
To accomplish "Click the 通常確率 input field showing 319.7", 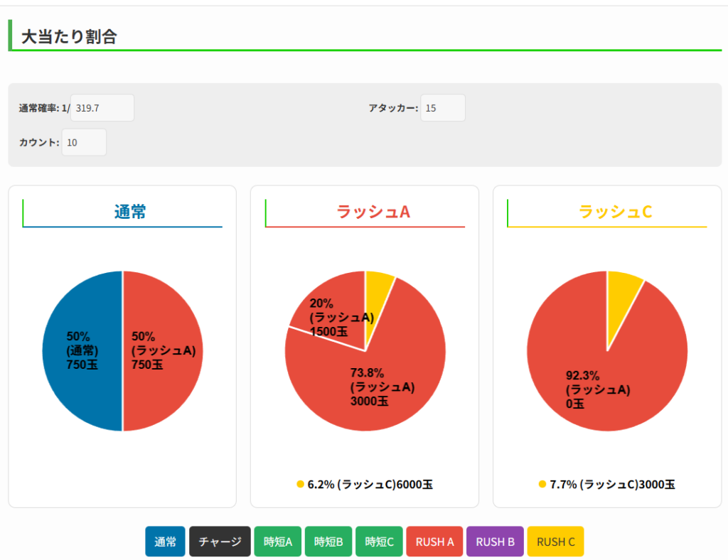I will tap(102, 108).
